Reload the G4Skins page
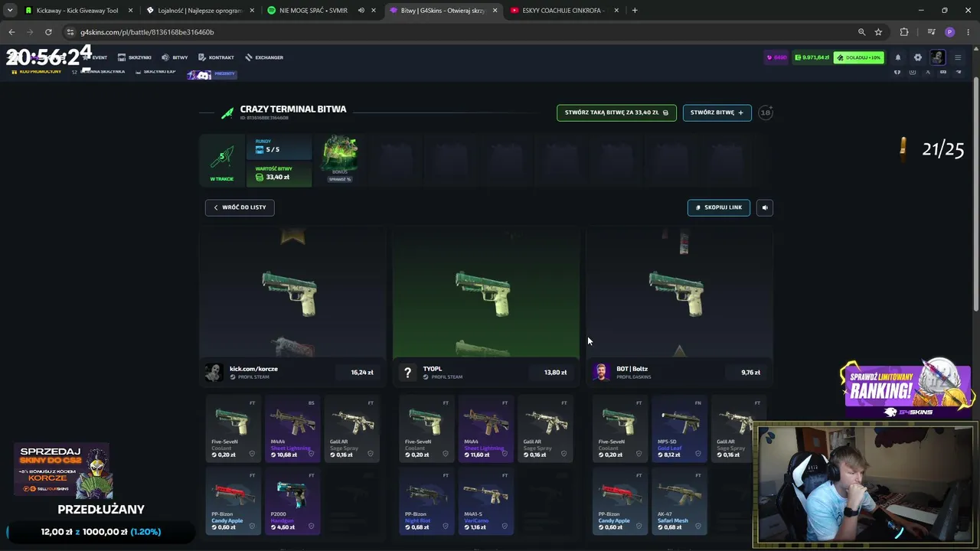 click(48, 32)
